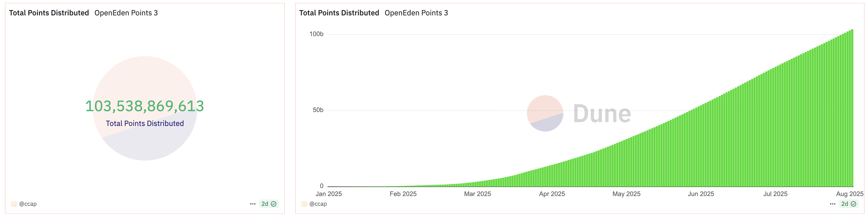Click the Mar 2025 x-axis label
Viewport: 868px width, 220px height.
pos(477,194)
